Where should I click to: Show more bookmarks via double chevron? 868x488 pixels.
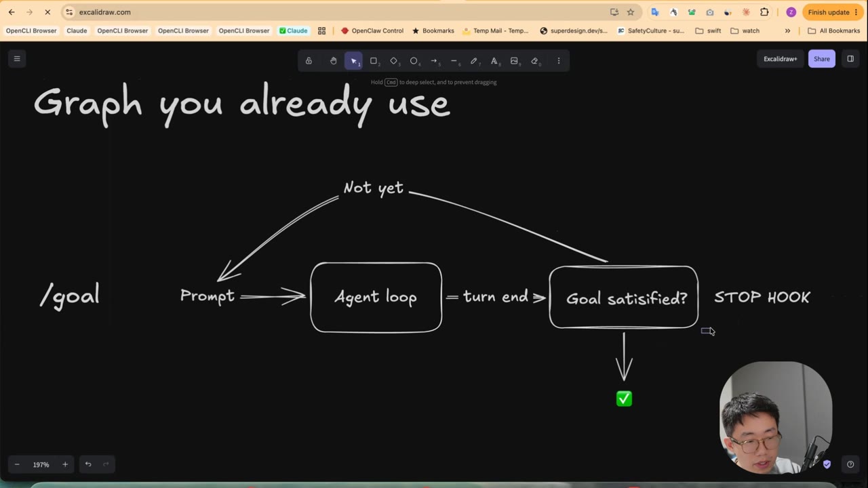click(787, 30)
